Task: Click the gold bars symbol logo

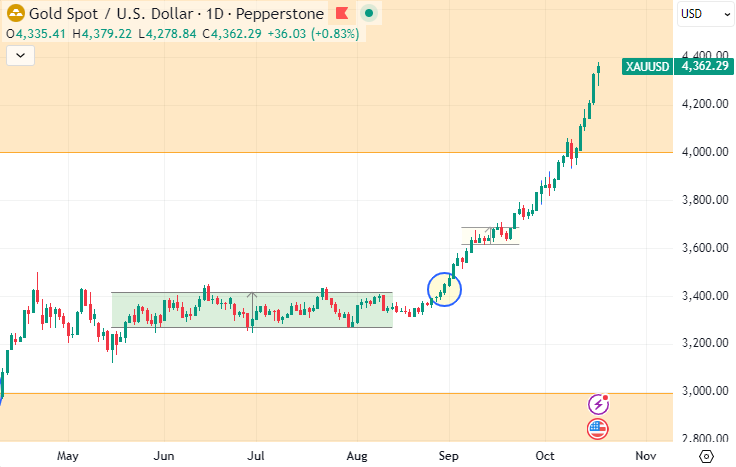Action: pos(15,14)
